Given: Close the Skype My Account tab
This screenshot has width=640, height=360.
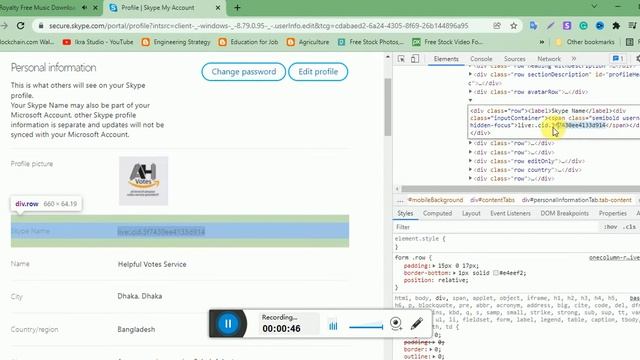Looking at the screenshot, I should pyautogui.click(x=218, y=7).
